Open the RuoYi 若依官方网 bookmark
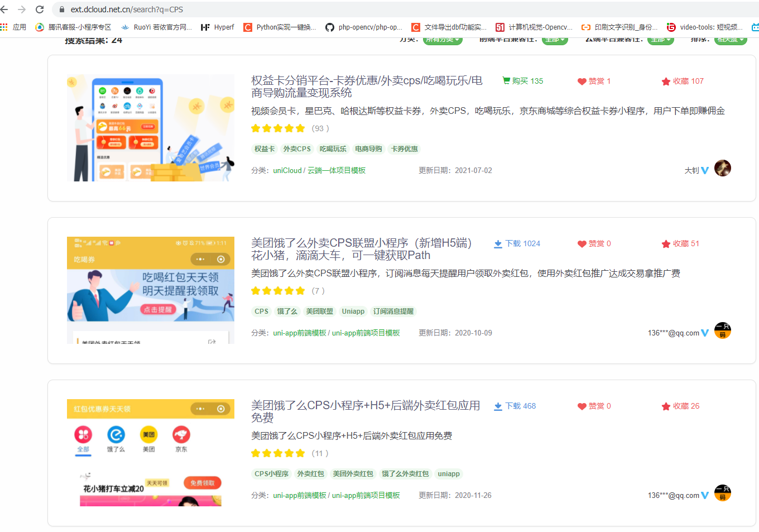Viewport: 759px width, 532px height. tap(156, 27)
